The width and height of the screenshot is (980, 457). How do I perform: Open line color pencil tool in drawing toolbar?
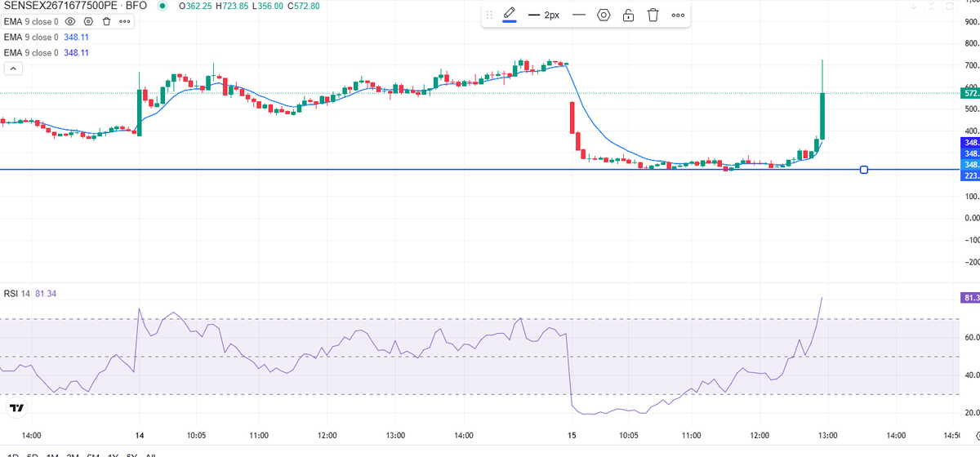[510, 15]
